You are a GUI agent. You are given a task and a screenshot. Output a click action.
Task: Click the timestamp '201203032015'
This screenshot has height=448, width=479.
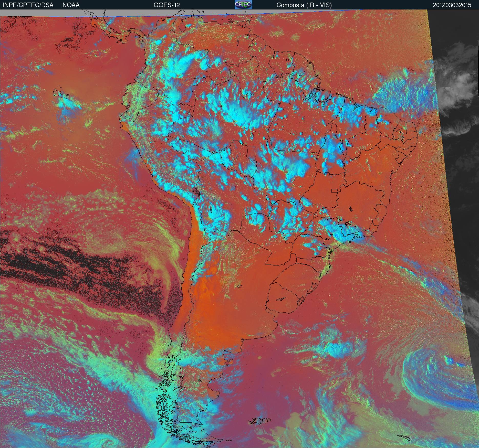pos(452,5)
